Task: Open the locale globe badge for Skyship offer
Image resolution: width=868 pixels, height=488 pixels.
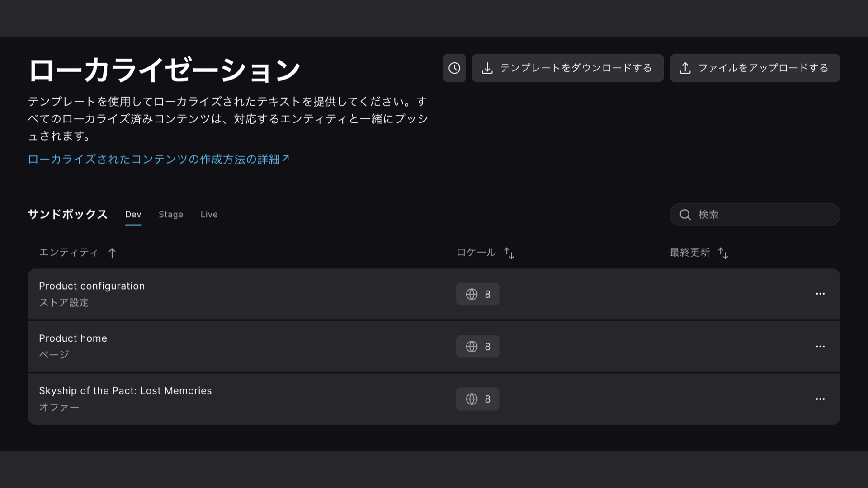Action: click(477, 399)
